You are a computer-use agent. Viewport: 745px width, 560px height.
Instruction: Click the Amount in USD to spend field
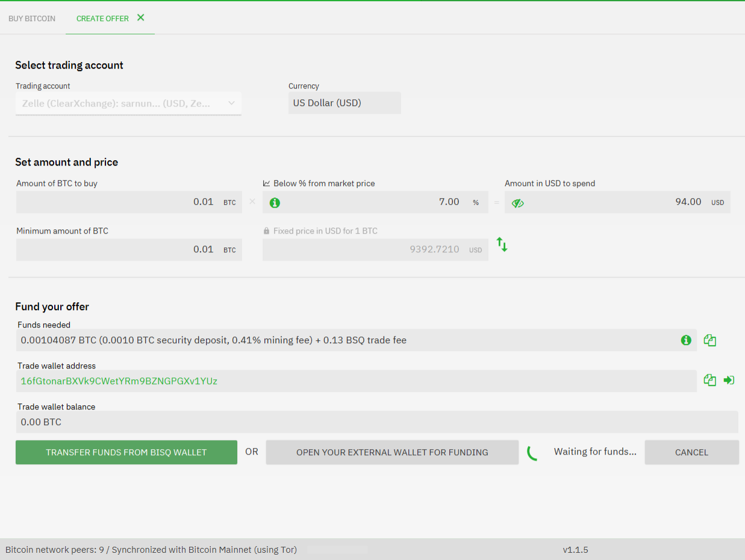(617, 202)
